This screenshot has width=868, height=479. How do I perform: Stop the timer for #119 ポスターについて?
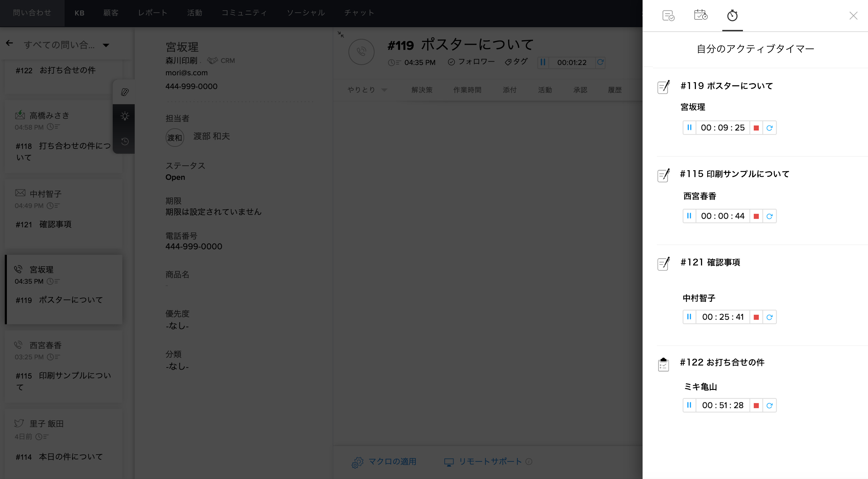coord(756,128)
